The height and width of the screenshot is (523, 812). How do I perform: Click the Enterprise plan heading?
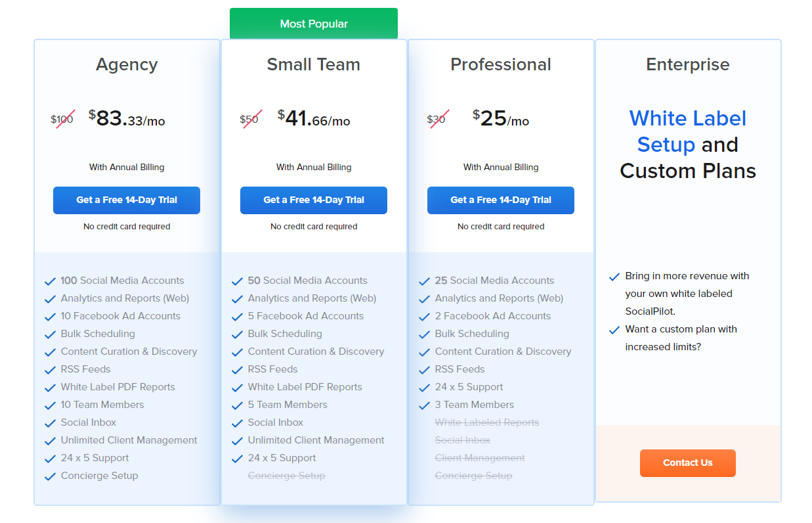(688, 64)
